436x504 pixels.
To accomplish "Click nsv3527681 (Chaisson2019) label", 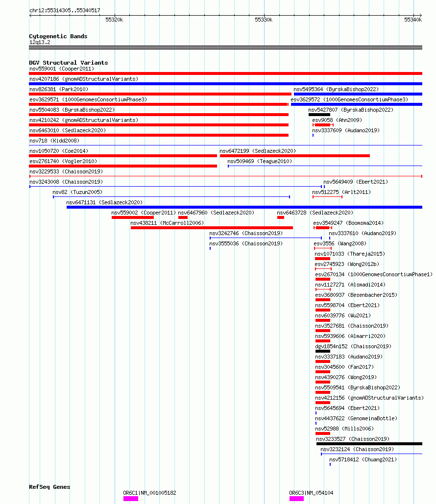I will tap(352, 326).
